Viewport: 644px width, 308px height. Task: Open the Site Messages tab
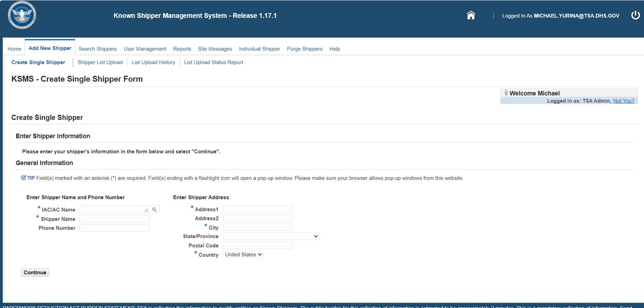215,49
